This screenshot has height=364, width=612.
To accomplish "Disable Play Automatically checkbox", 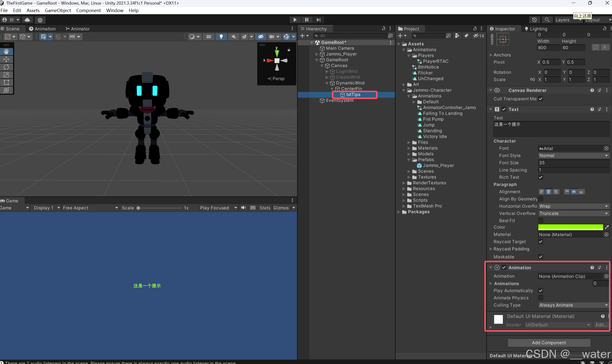I will pos(541,290).
